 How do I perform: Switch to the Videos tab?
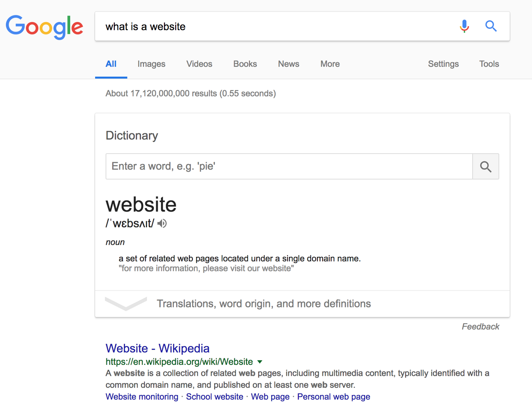[199, 64]
